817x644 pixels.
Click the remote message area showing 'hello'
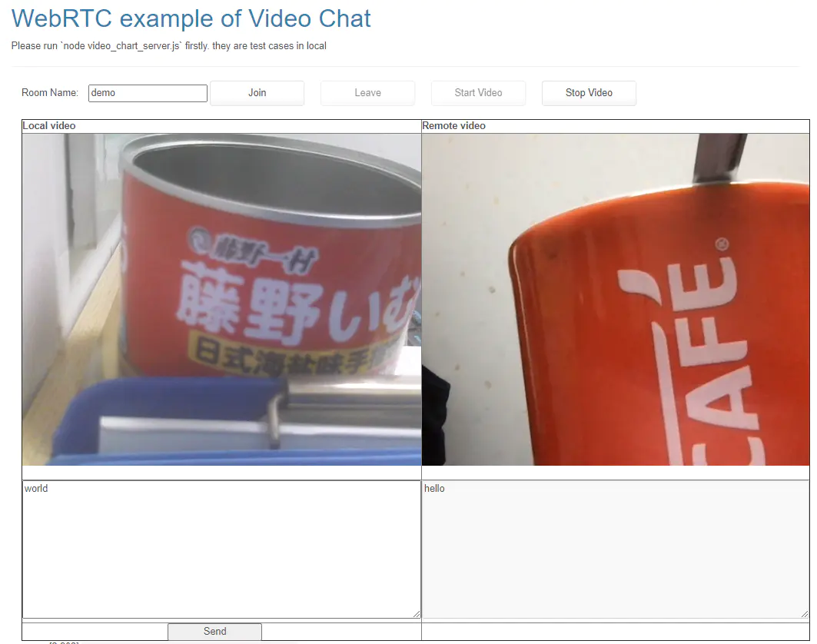(x=616, y=549)
